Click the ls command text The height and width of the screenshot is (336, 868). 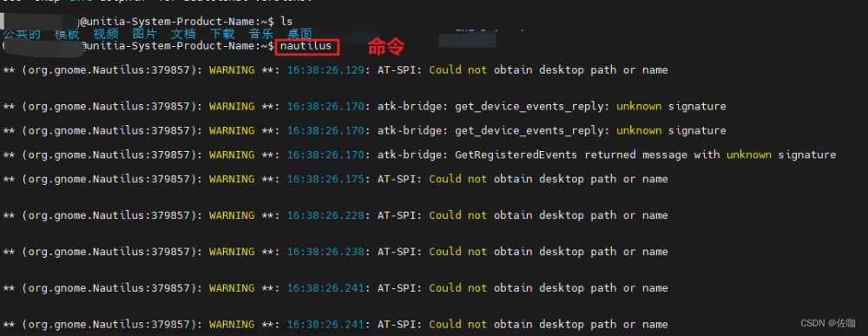[x=286, y=21]
